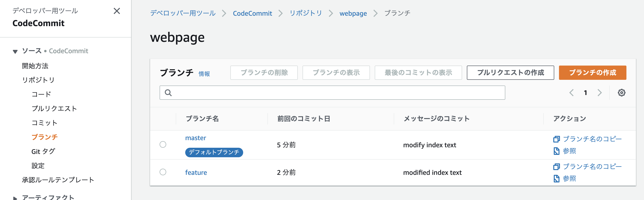Go to リポジトリ breadcrumb link
The image size is (644, 200).
coord(306,13)
